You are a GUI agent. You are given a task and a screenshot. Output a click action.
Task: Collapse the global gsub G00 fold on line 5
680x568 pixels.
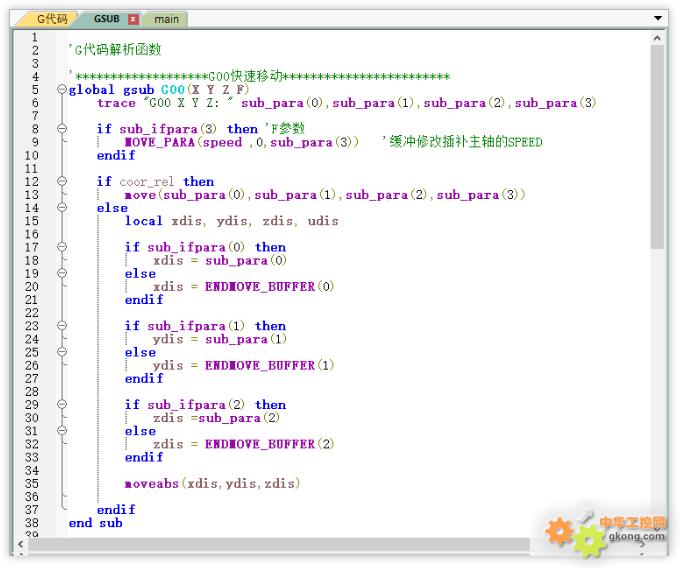point(62,89)
